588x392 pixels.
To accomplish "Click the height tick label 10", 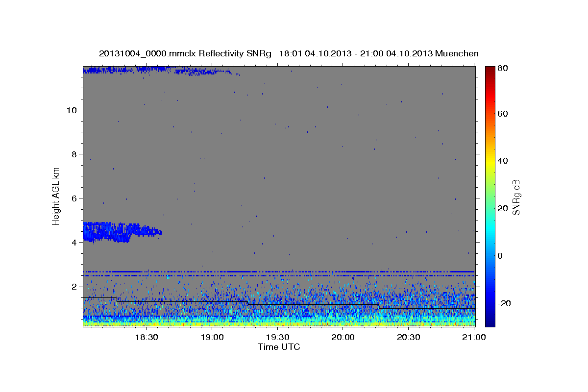I will pyautogui.click(x=71, y=110).
